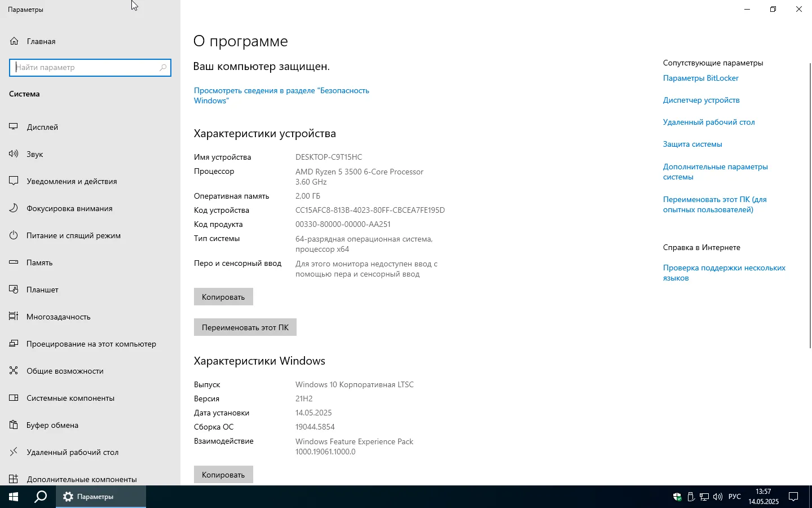Click the Характеристики Windows heading

pos(259,361)
